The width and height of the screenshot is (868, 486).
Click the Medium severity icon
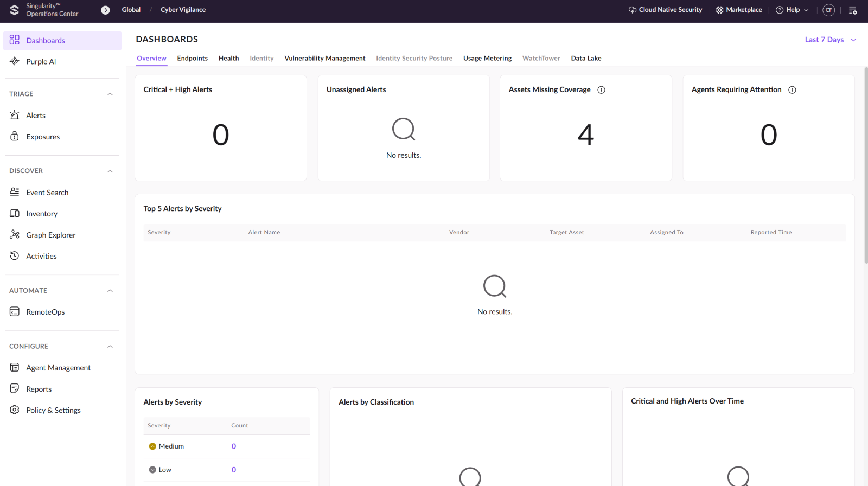[x=152, y=446]
